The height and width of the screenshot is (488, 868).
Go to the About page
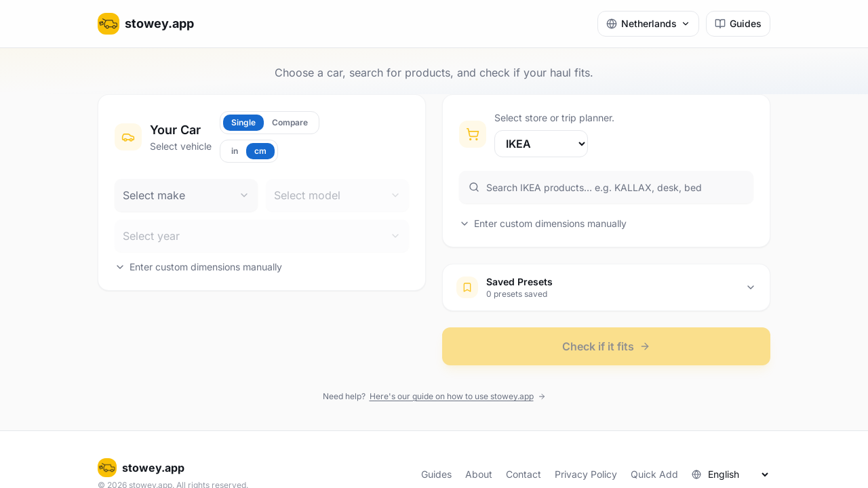click(479, 474)
